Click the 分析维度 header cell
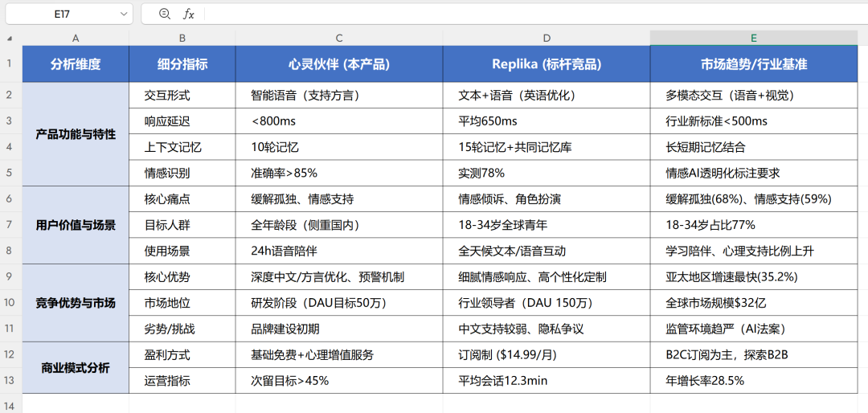Viewport: 868px width, 413px height. [x=76, y=64]
